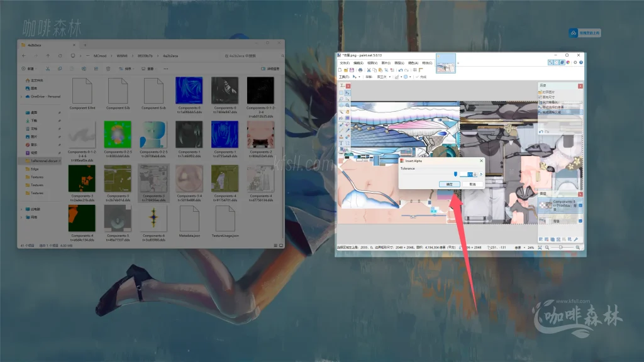Select the Eraser tool
This screenshot has height=362, width=644.
click(347, 124)
